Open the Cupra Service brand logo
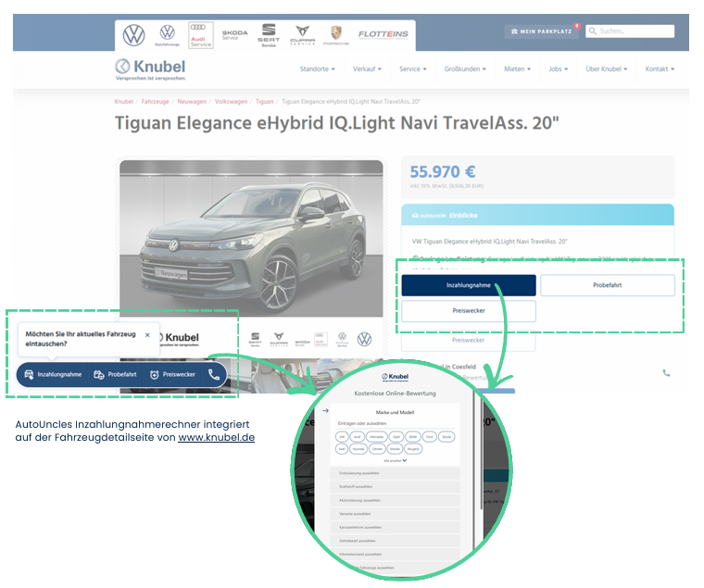The height and width of the screenshot is (588, 704). pyautogui.click(x=302, y=35)
